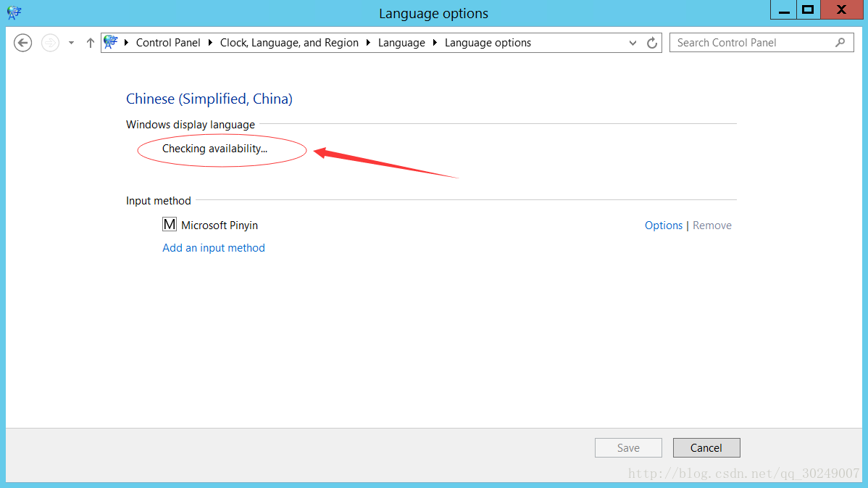Go up one level with the Up arrow
The height and width of the screenshot is (488, 868).
point(91,43)
